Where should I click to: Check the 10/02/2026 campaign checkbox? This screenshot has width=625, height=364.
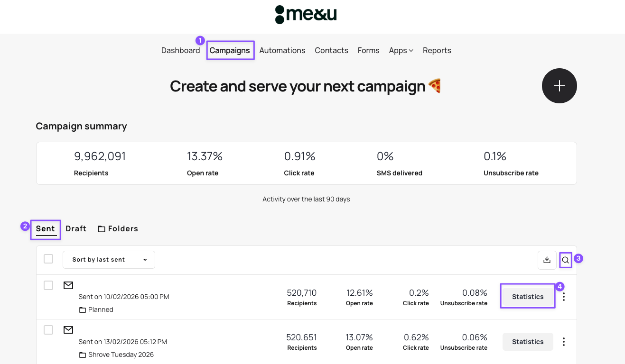pyautogui.click(x=48, y=285)
